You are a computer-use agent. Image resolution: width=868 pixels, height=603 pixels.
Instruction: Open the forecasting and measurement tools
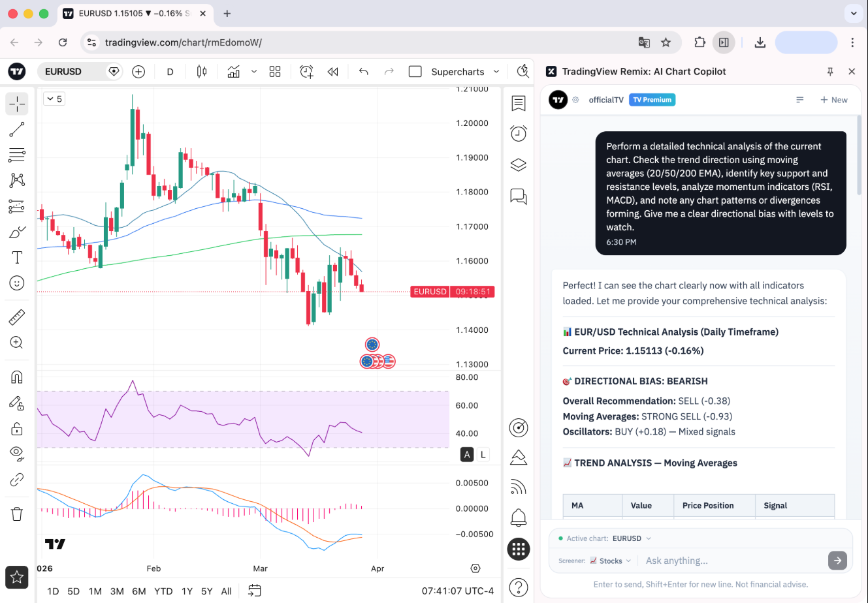coord(17,206)
